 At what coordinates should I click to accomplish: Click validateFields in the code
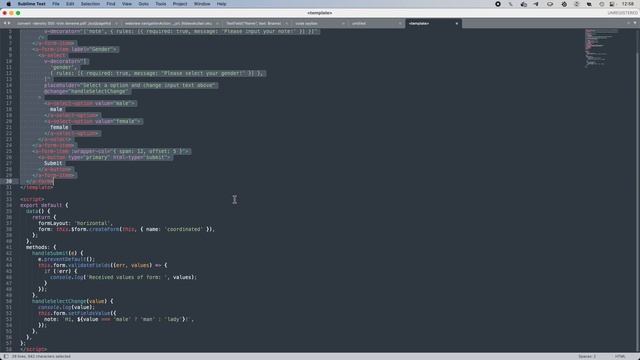click(89, 265)
